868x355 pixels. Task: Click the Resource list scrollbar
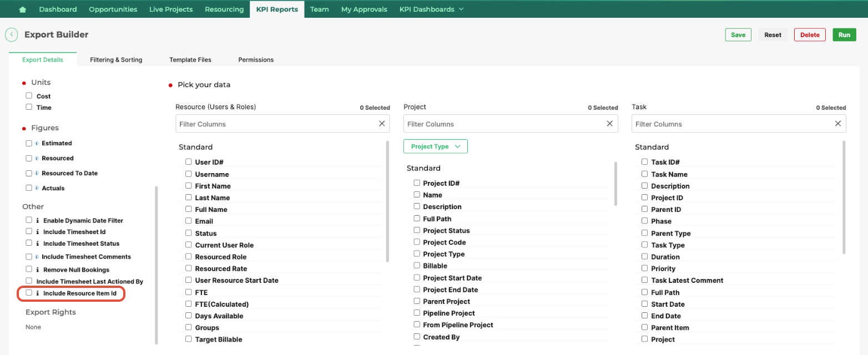coord(387,201)
